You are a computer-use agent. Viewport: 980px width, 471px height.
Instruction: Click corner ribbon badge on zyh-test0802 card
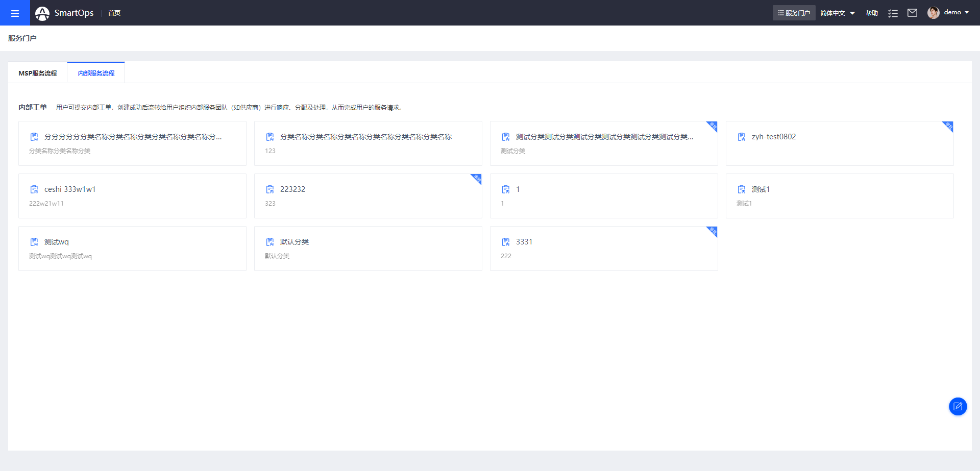point(949,126)
